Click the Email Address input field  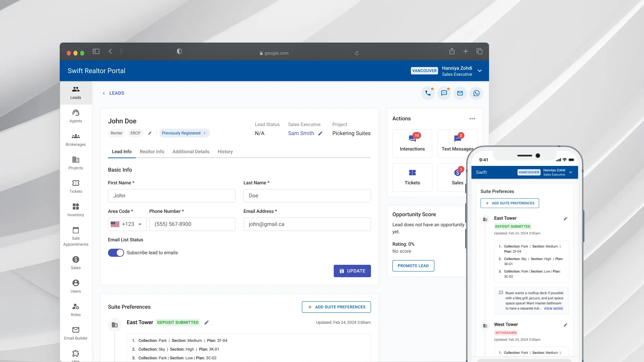307,224
